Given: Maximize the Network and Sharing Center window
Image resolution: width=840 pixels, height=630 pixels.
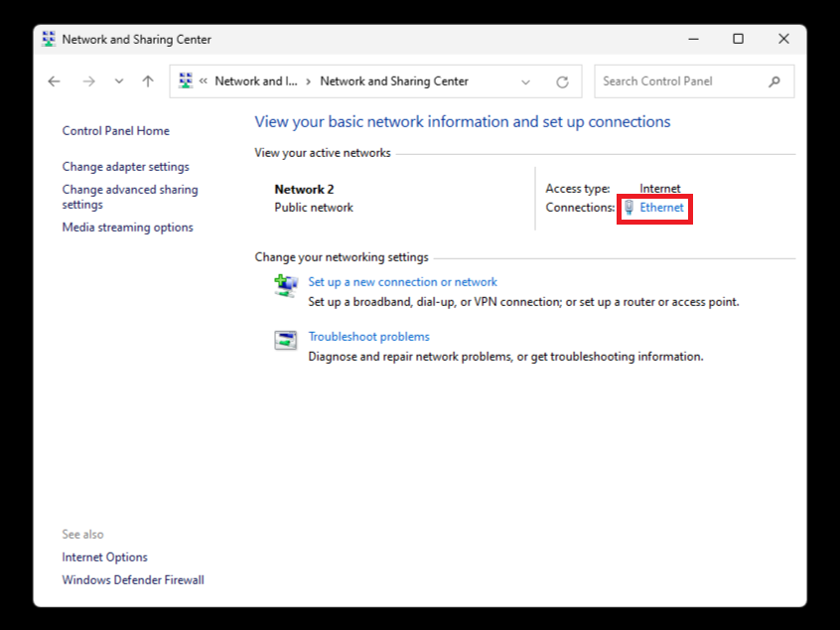Looking at the screenshot, I should pyautogui.click(x=738, y=39).
